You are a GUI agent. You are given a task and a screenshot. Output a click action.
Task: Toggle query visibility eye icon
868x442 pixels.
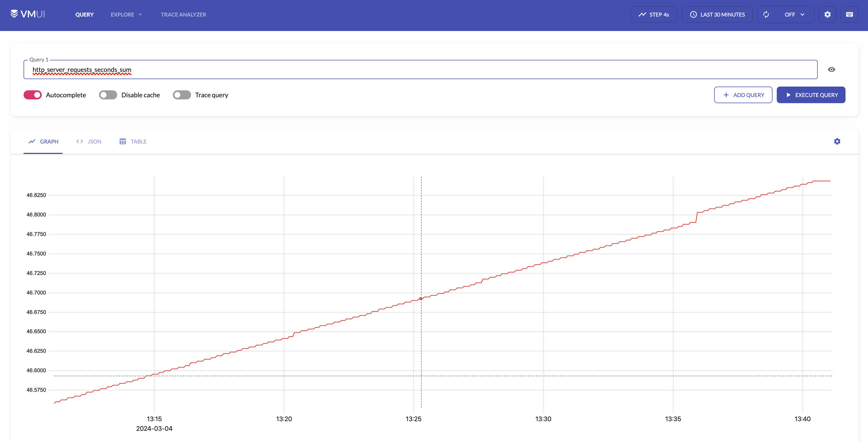pos(831,69)
